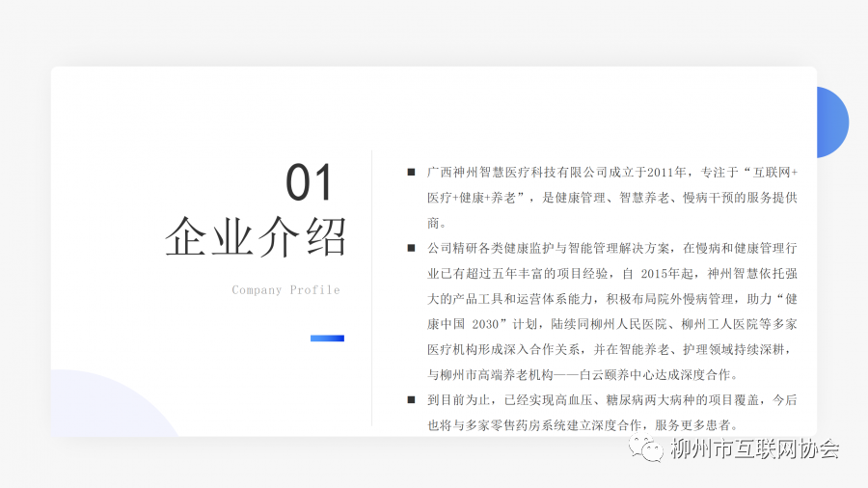Select the 企业介绍 title text
This screenshot has height=488, width=868.
[x=256, y=237]
